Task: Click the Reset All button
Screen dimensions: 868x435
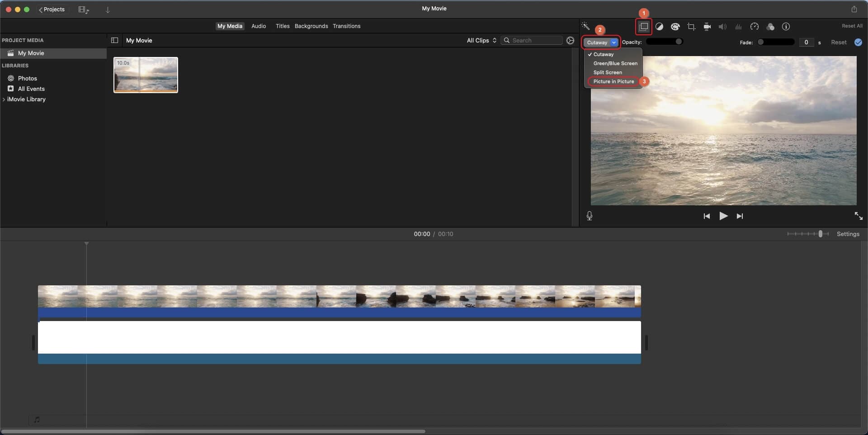Action: pyautogui.click(x=852, y=26)
